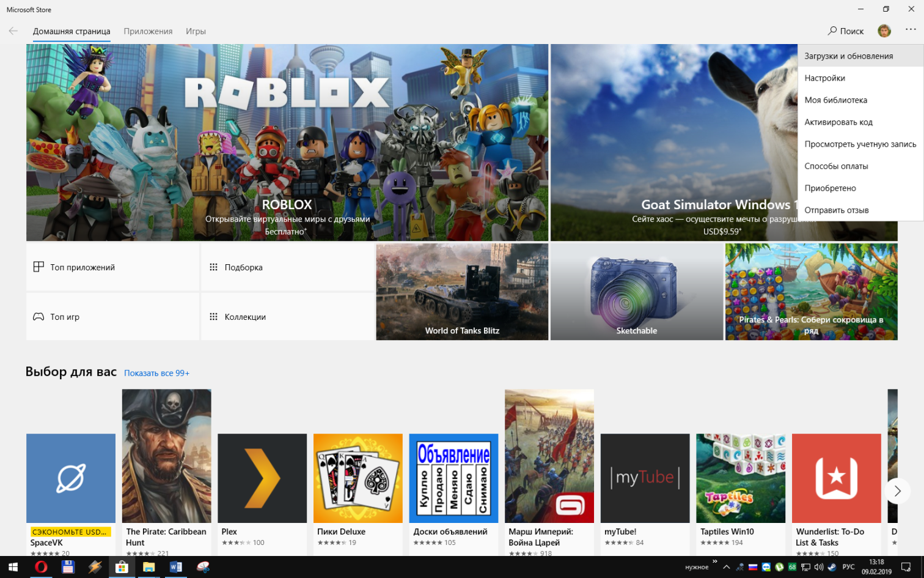Open the Марш Империй game cover
Viewport: 924px width, 578px height.
(549, 456)
